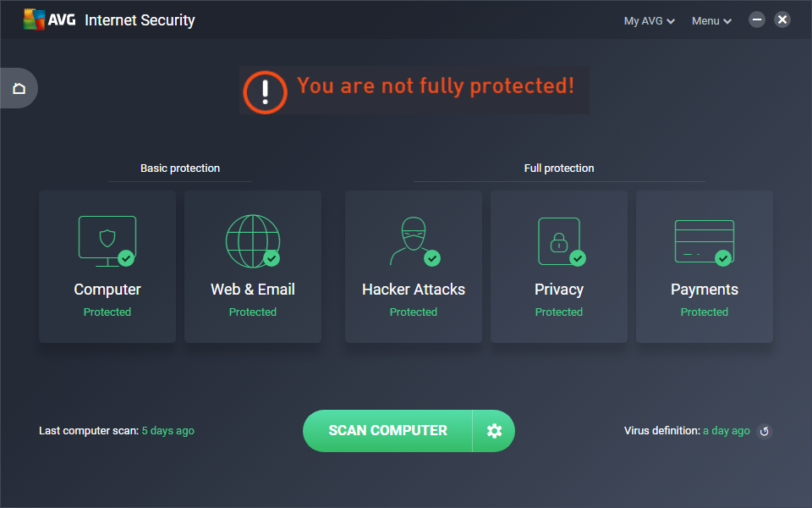This screenshot has width=812, height=508.
Task: Click the orange exclamation warning icon
Action: pyautogui.click(x=266, y=91)
